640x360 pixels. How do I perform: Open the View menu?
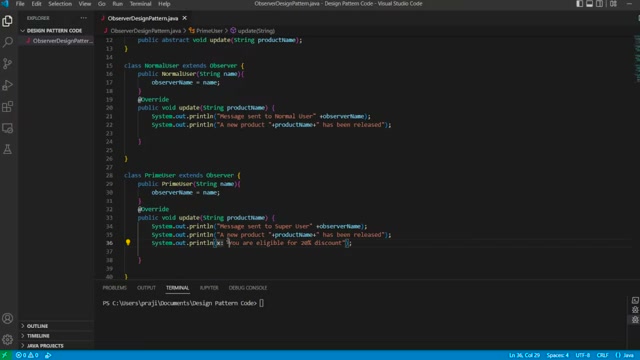[85, 4]
